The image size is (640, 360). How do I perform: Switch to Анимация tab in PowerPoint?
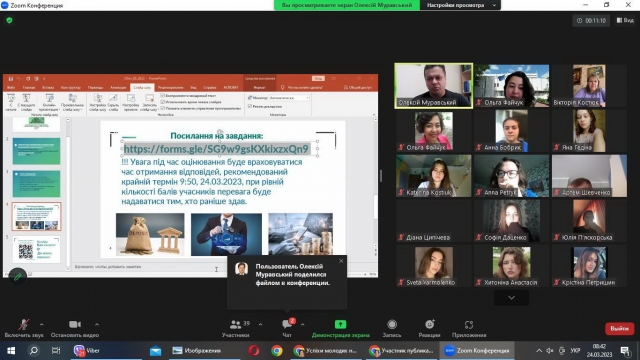pyautogui.click(x=118, y=87)
